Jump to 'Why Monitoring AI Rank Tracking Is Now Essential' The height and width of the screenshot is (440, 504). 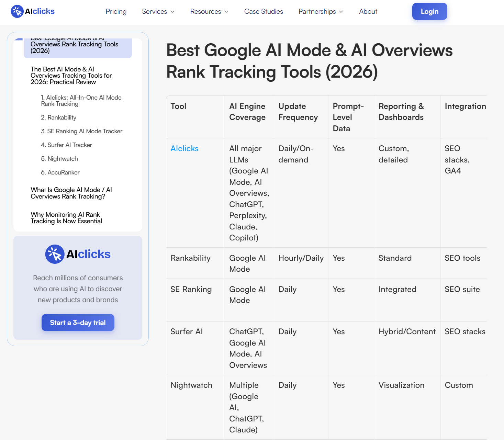click(66, 217)
